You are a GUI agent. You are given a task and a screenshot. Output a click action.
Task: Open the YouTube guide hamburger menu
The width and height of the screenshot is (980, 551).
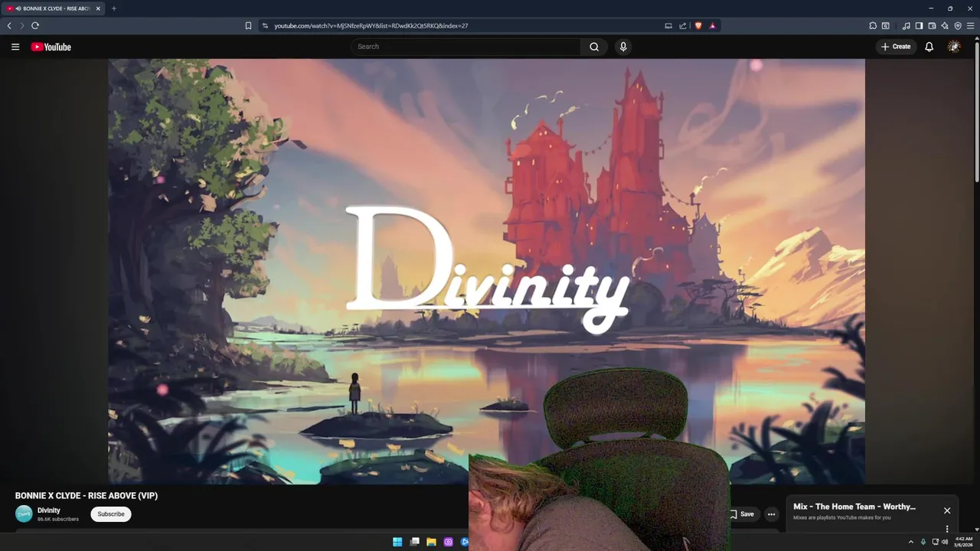click(x=15, y=47)
